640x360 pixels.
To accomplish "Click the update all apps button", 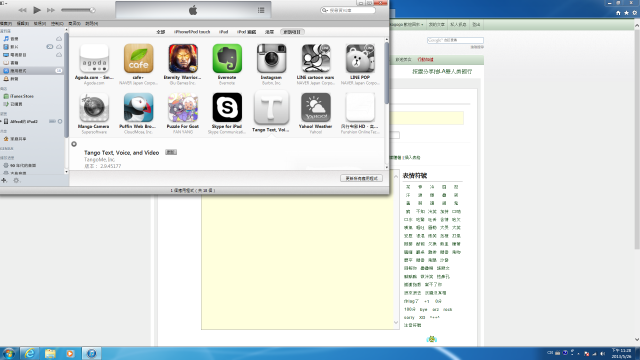I will pyautogui.click(x=361, y=178).
